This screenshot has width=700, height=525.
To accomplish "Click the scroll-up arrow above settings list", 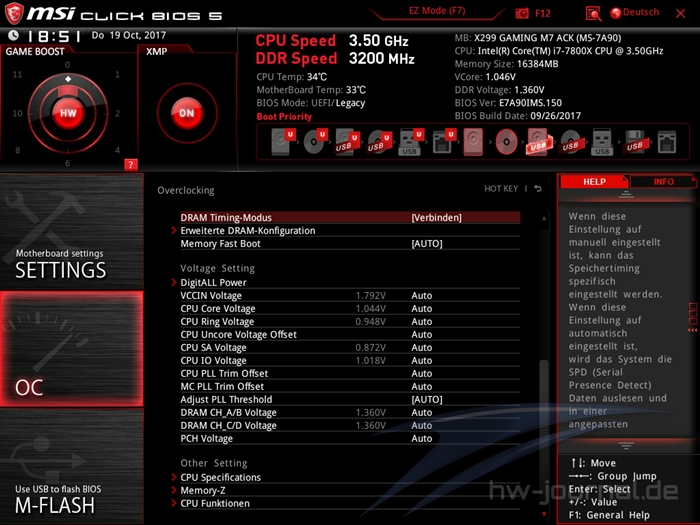I will pyautogui.click(x=544, y=219).
